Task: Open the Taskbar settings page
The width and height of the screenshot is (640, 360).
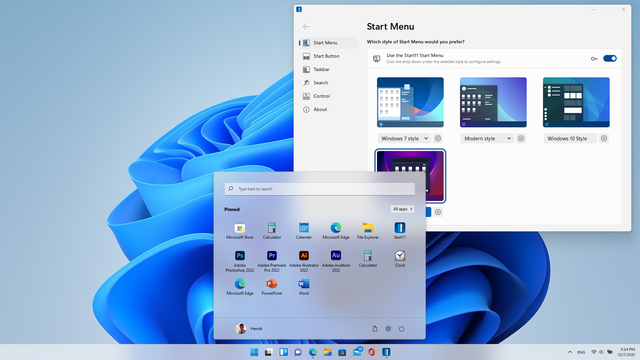Action: pyautogui.click(x=328, y=69)
